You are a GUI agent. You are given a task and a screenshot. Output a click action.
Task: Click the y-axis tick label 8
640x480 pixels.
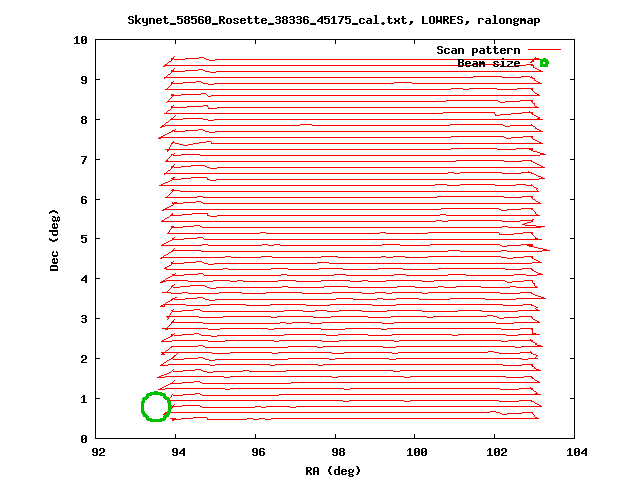(x=84, y=120)
